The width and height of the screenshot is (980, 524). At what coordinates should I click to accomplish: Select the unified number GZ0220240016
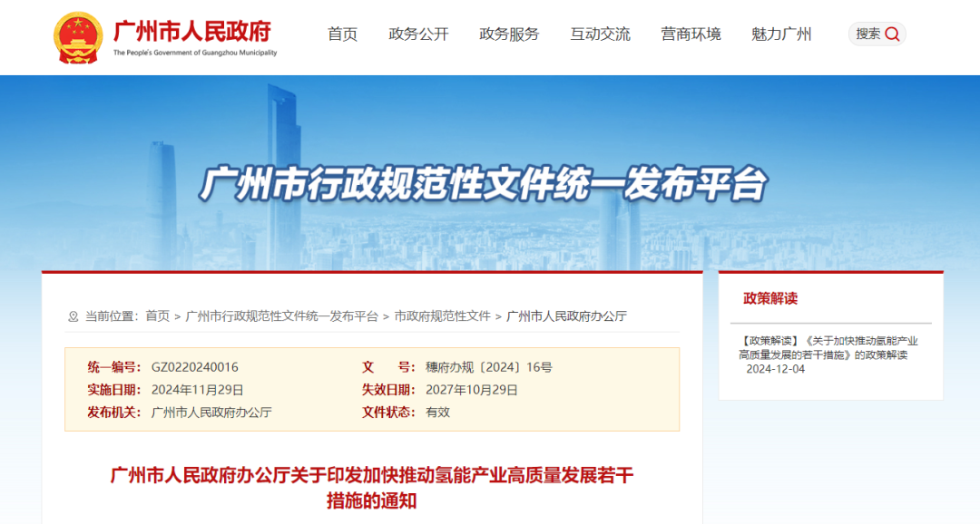coord(195,367)
